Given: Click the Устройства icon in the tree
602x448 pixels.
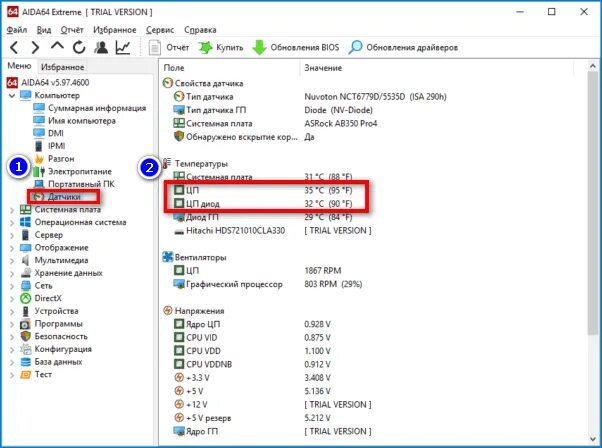Looking at the screenshot, I should (25, 311).
